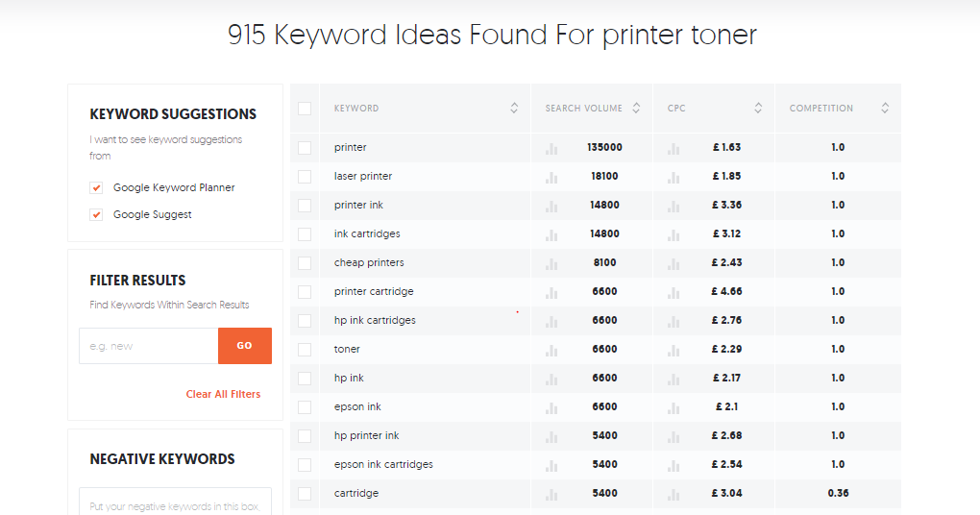980x515 pixels.
Task: Click search volume value 18100
Action: tap(604, 176)
